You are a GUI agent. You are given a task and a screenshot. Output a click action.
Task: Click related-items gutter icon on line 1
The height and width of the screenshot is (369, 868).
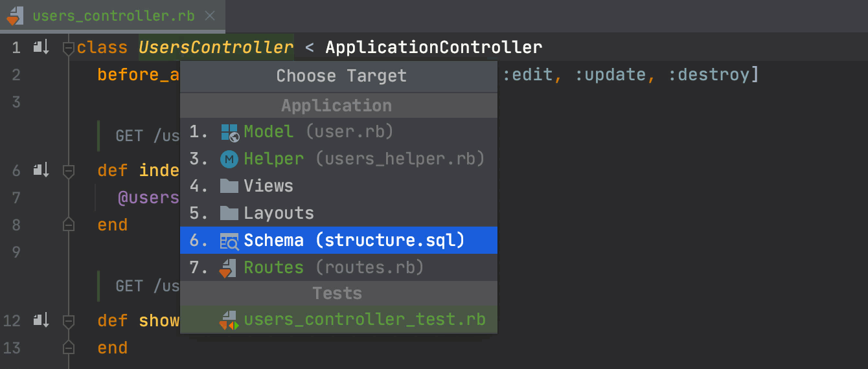41,47
